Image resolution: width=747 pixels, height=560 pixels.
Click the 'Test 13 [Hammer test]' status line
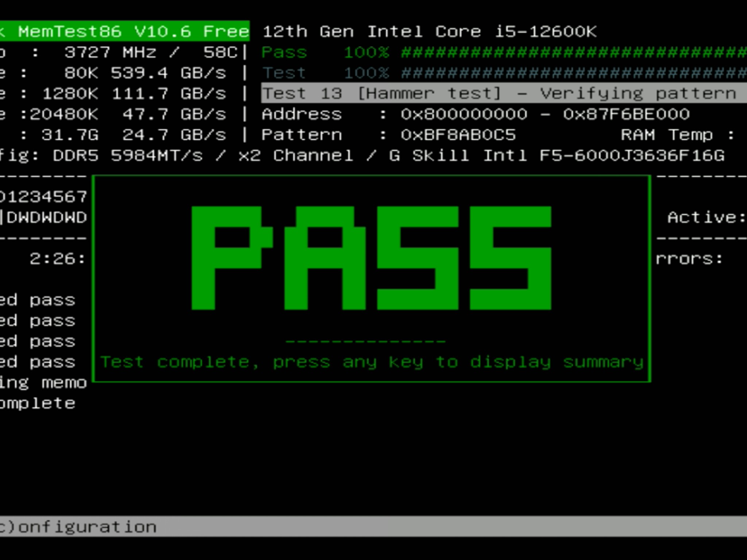coord(504,93)
